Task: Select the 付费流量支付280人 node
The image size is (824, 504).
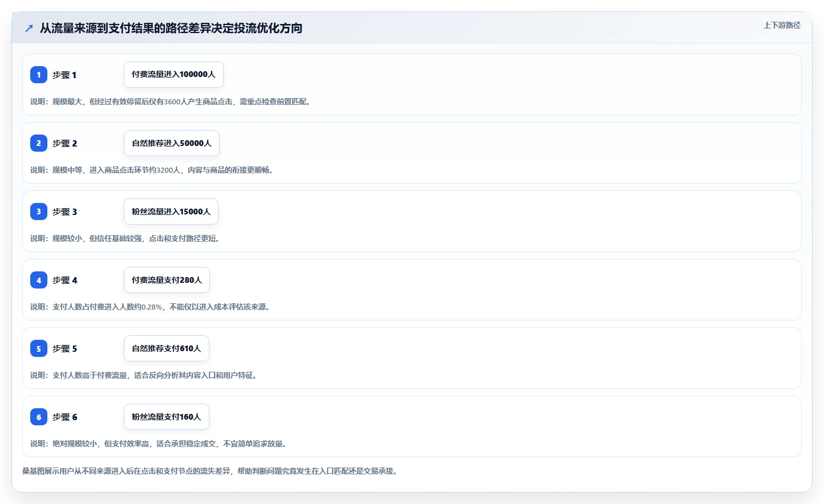Action: [x=167, y=280]
